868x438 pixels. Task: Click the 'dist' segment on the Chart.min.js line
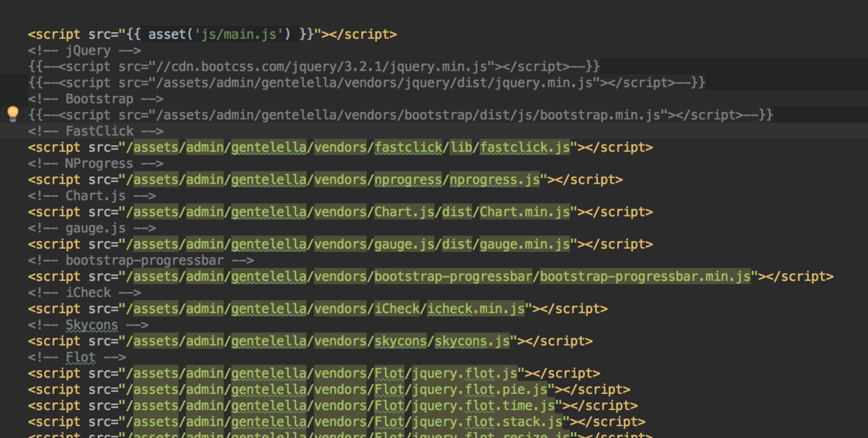tap(456, 212)
